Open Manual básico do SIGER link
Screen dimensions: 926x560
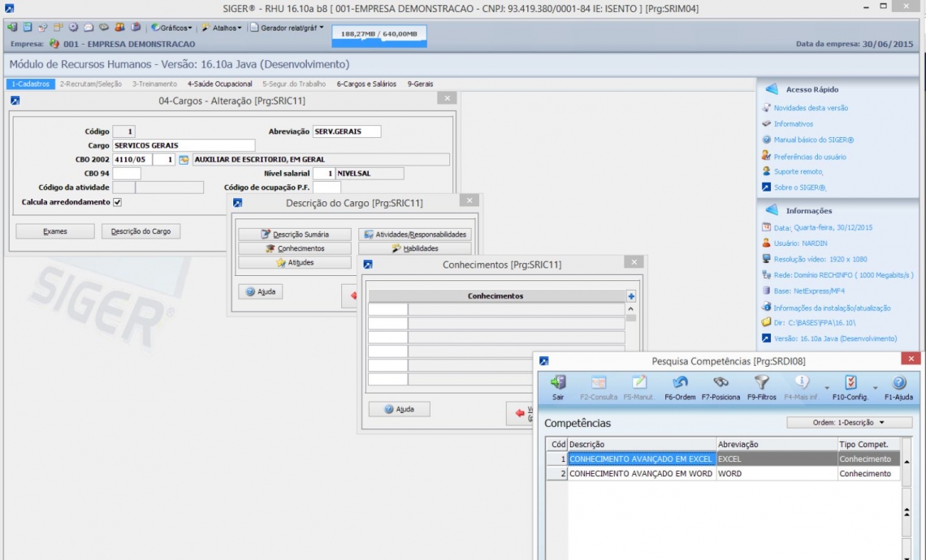point(814,140)
